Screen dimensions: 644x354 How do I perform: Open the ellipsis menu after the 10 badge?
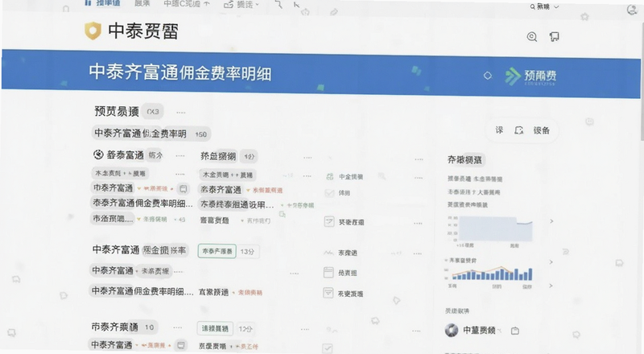point(177,327)
